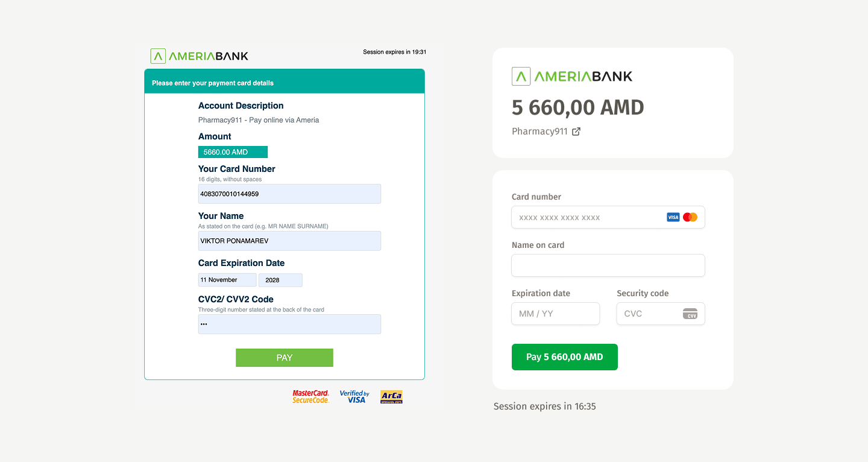868x462 pixels.
Task: Click the Ameriabank logo in old form
Action: click(x=199, y=56)
